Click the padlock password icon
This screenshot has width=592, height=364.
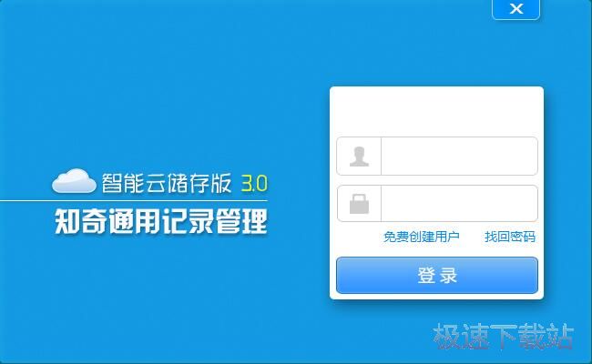(x=359, y=204)
